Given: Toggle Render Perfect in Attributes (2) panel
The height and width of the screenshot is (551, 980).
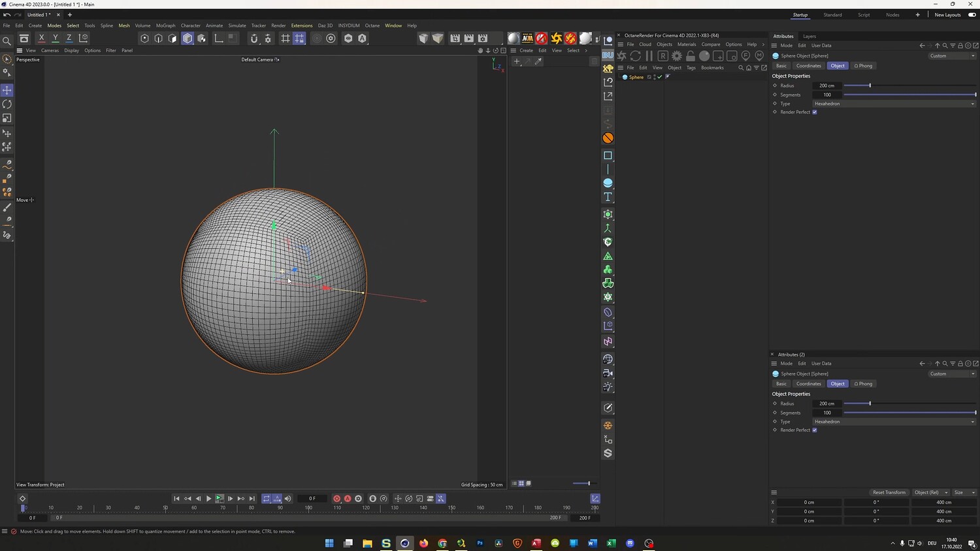Looking at the screenshot, I should click(x=815, y=430).
